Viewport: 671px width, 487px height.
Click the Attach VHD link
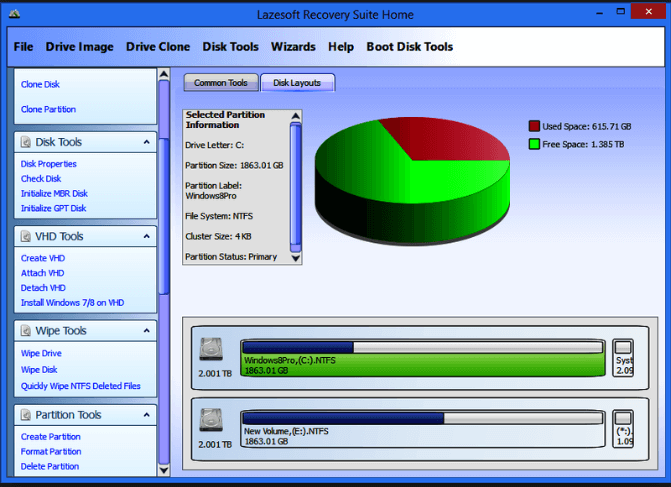coord(42,273)
